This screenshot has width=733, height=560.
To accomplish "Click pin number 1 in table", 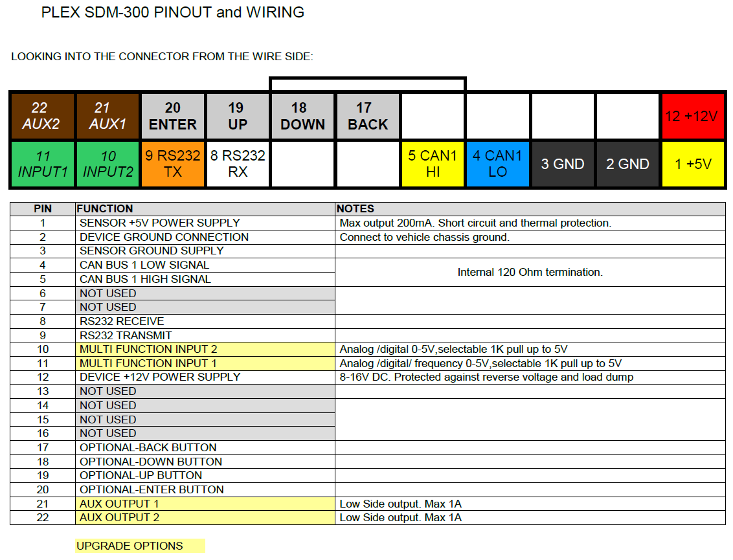I will click(43, 223).
